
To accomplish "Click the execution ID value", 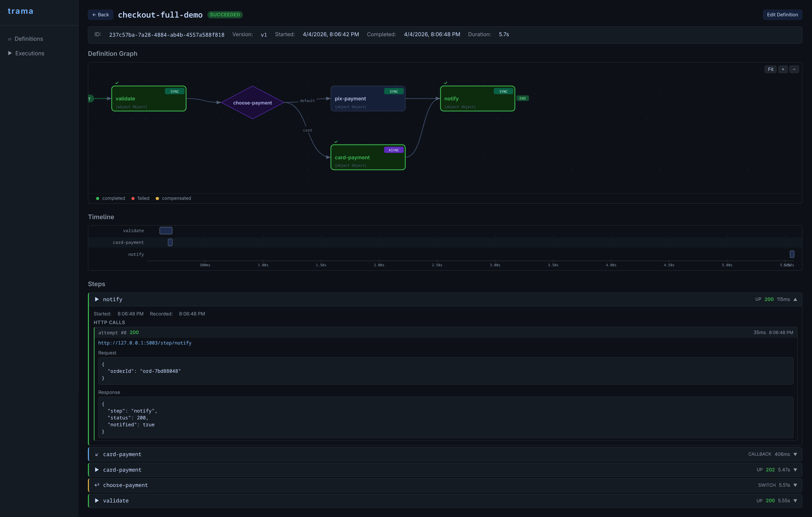I will 167,35.
